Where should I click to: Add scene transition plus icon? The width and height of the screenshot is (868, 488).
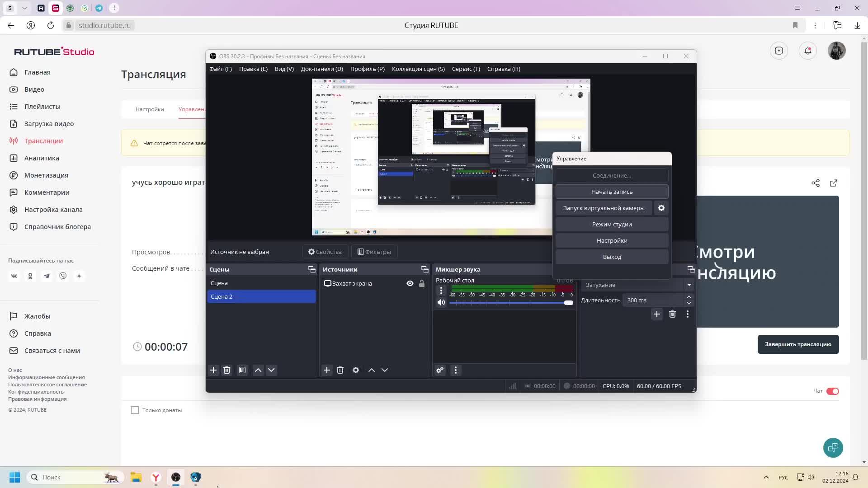[x=657, y=314]
